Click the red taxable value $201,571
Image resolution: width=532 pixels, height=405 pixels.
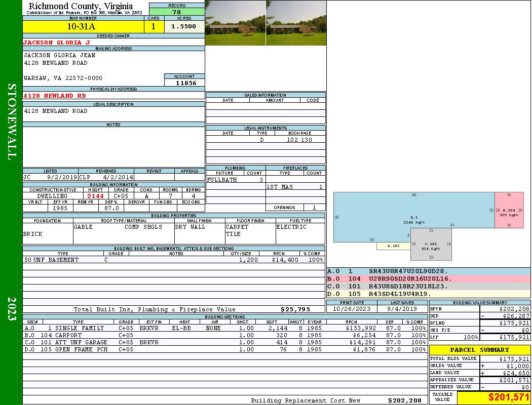point(493,398)
